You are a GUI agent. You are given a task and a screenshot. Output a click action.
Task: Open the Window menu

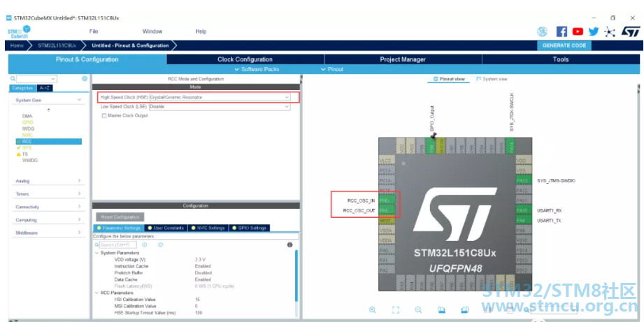[x=152, y=31]
